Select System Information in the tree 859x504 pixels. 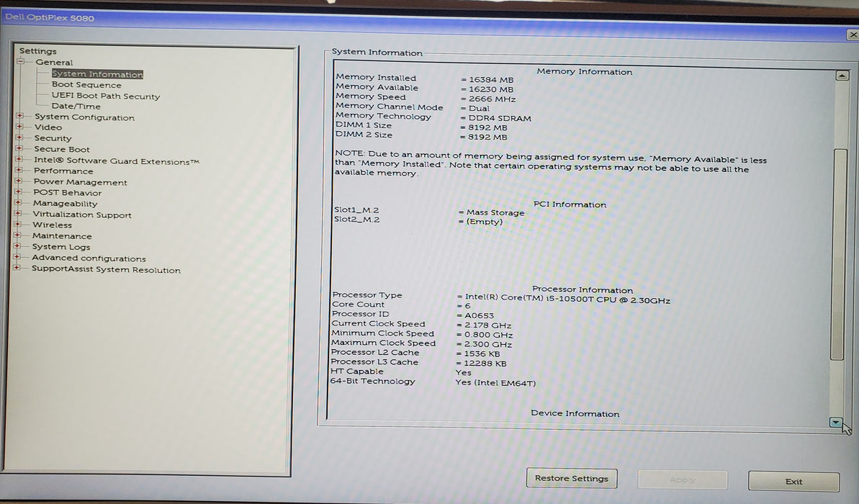[x=97, y=74]
